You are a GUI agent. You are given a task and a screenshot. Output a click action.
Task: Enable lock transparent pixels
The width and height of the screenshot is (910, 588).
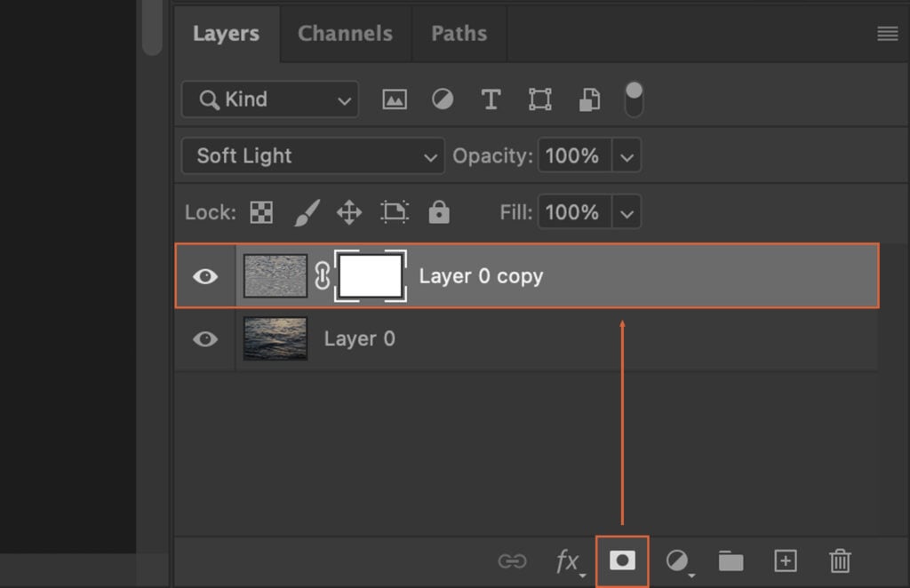(261, 212)
